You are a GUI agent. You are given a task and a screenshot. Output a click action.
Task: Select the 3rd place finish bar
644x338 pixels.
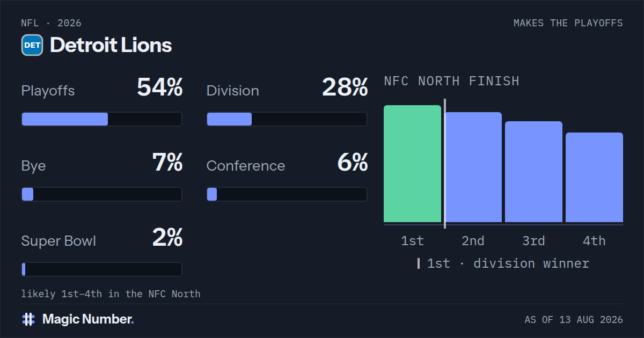click(533, 172)
